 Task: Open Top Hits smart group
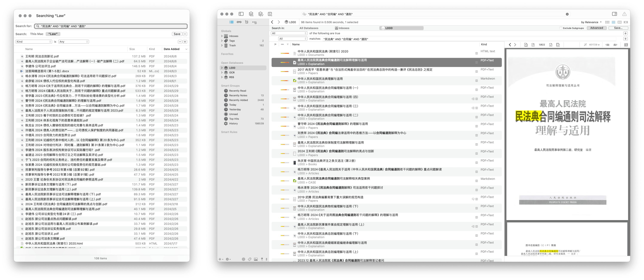click(x=234, y=119)
